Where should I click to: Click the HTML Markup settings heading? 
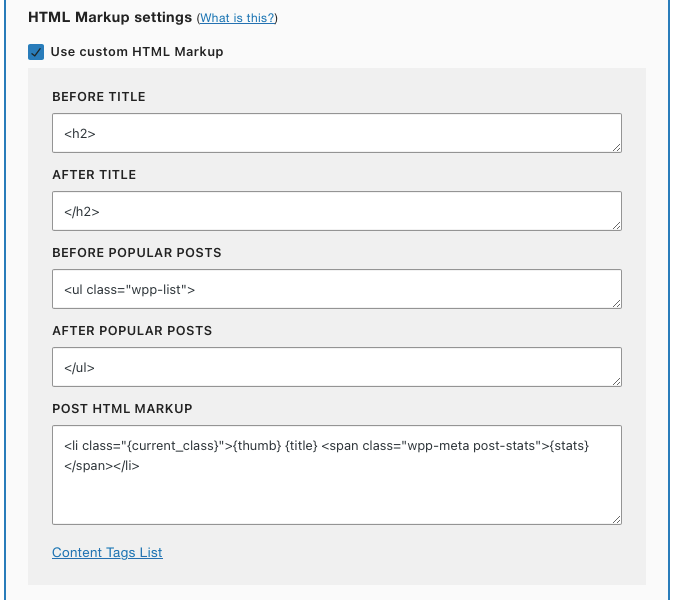(110, 17)
